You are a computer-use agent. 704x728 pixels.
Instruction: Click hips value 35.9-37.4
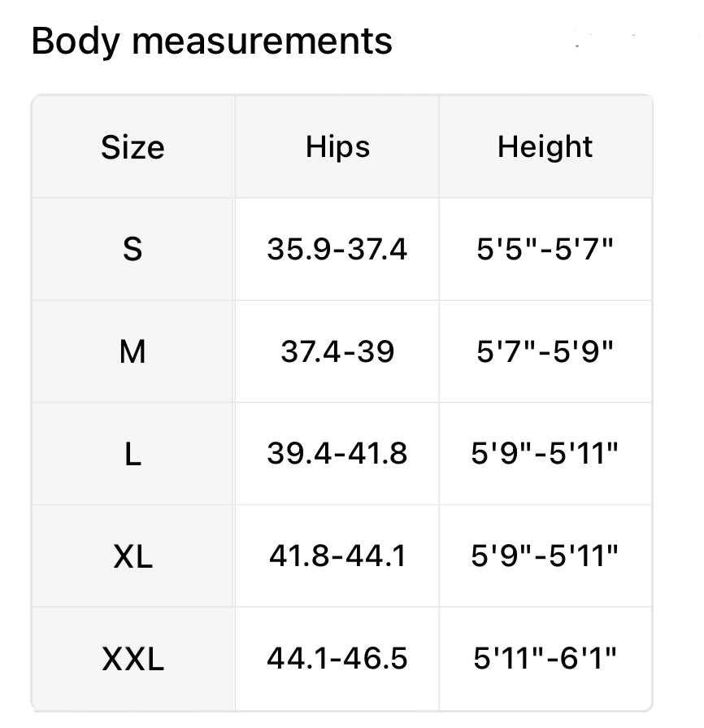tap(337, 249)
